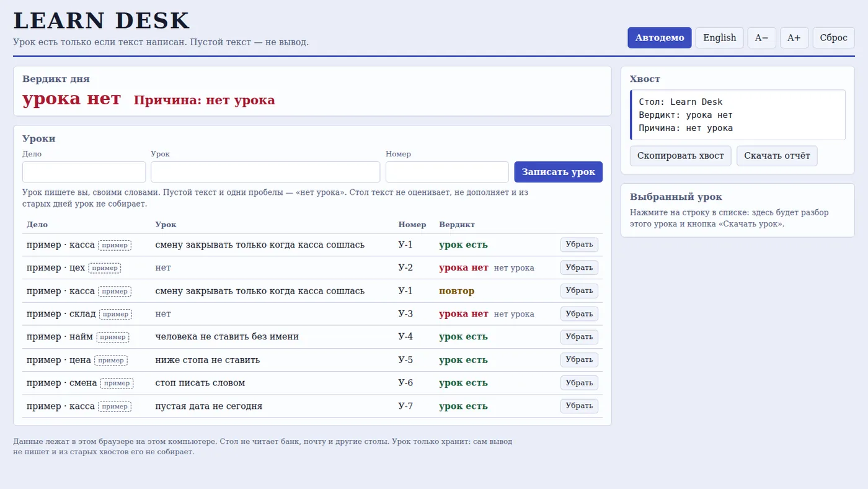Viewport: 868px width, 489px height.
Task: Focus the Урок text input field
Action: 265,172
